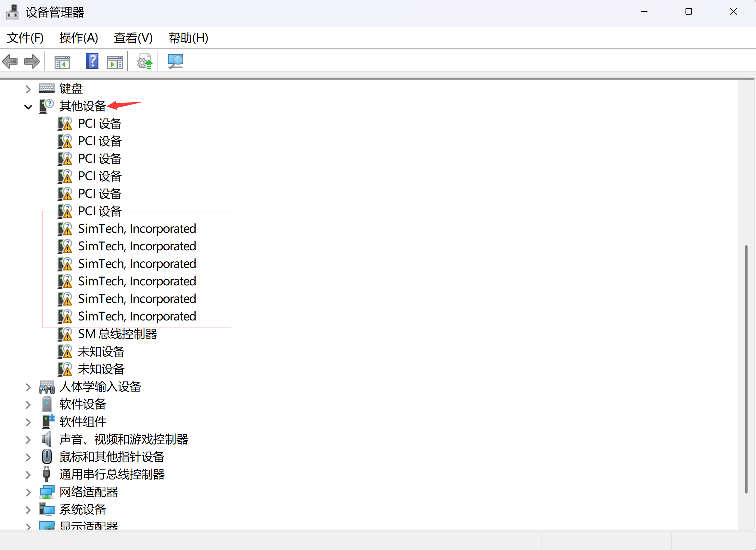Click the Back arrow toolbar icon
Viewport: 756px width, 550px height.
(10, 62)
